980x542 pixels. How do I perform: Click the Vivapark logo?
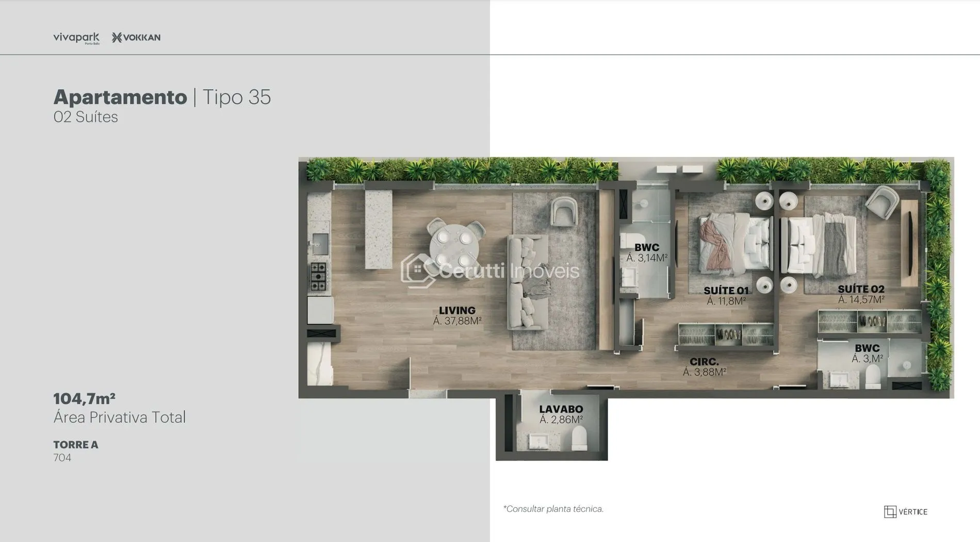coord(76,38)
